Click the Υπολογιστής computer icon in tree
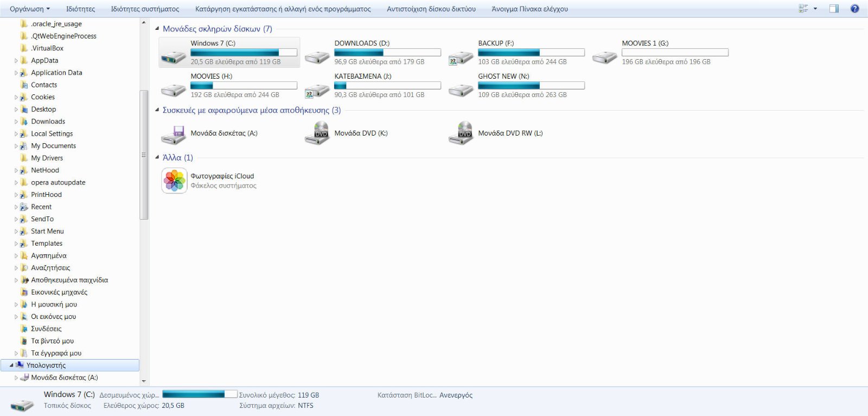The image size is (868, 416). pyautogui.click(x=20, y=365)
